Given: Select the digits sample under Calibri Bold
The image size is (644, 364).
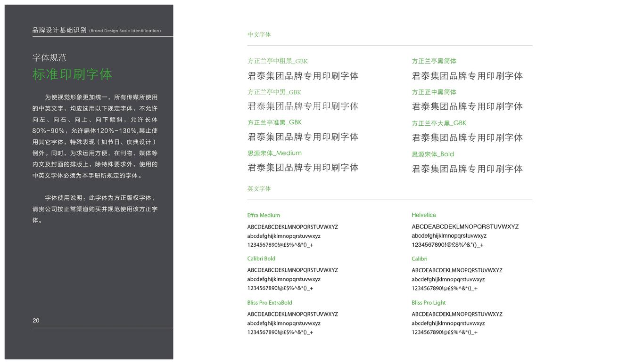Looking at the screenshot, I should coord(281,288).
